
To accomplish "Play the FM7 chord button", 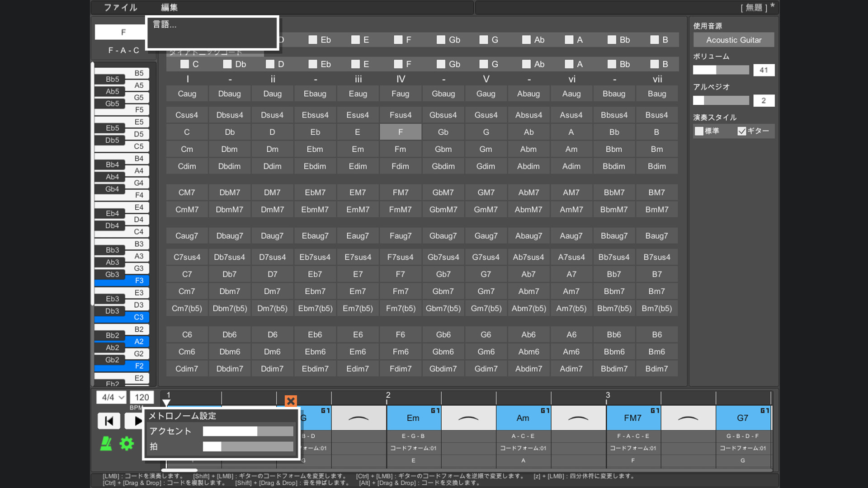I will (x=400, y=192).
